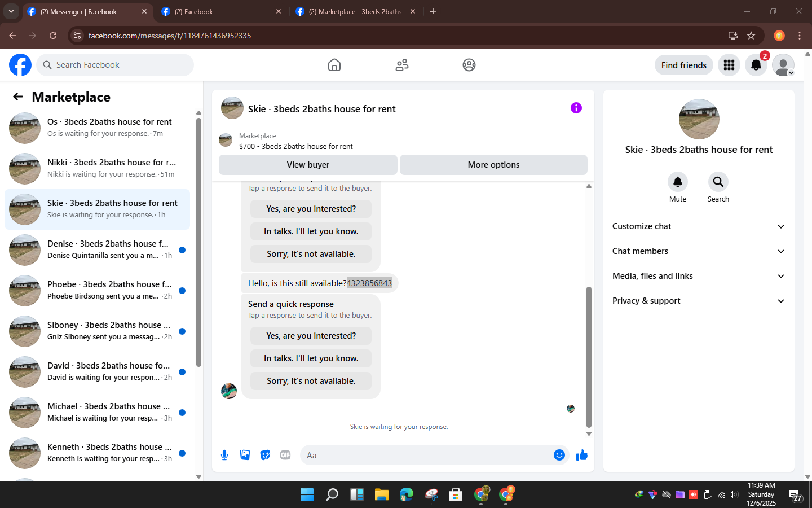Open the $700 - 3beds 2baths listing link

click(295, 146)
